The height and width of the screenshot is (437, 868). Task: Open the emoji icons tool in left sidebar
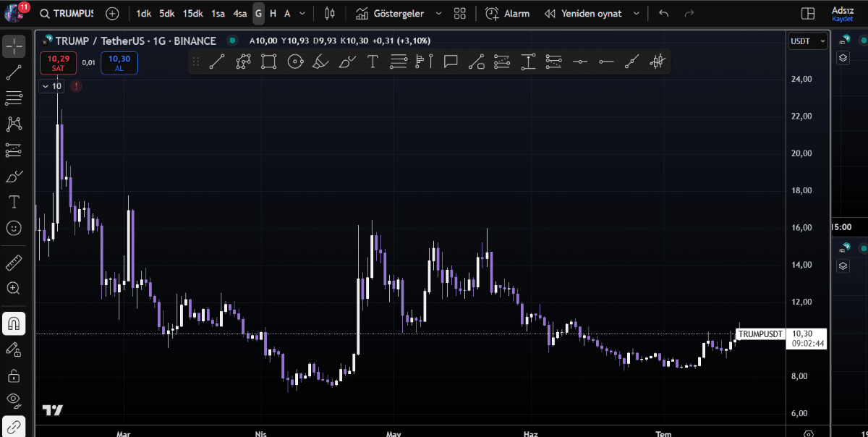tap(14, 228)
